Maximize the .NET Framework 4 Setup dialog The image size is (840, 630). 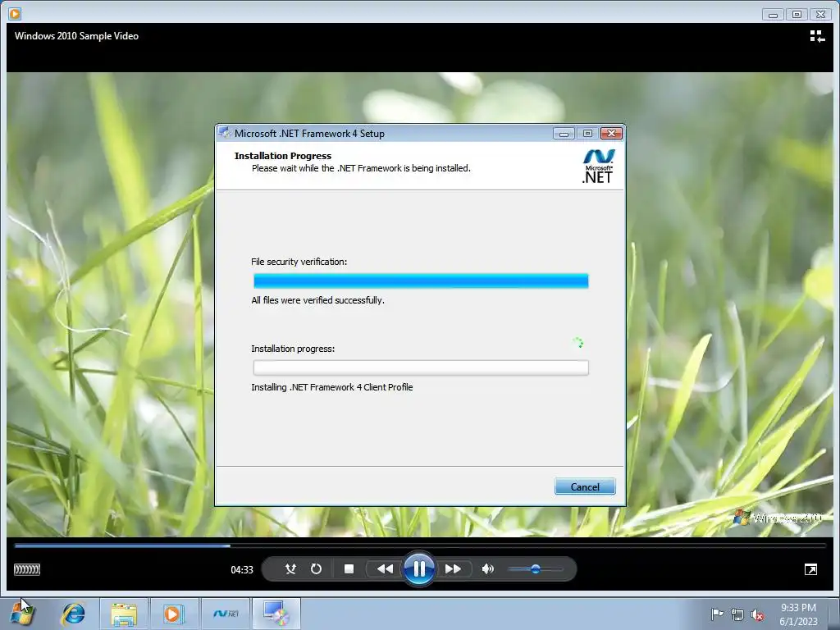pos(587,134)
